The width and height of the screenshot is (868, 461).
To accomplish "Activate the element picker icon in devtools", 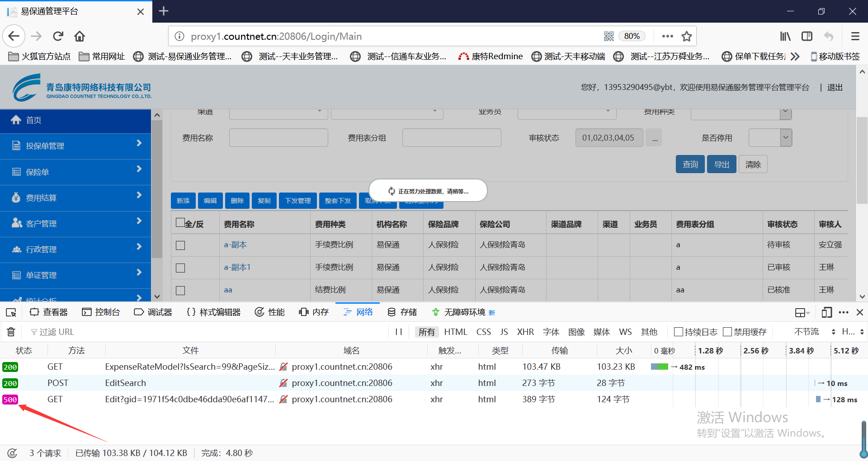I will pyautogui.click(x=11, y=312).
